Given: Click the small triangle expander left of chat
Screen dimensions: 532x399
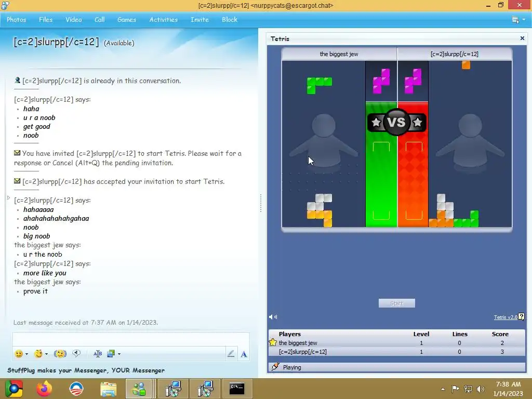Looking at the screenshot, I should (8, 197).
